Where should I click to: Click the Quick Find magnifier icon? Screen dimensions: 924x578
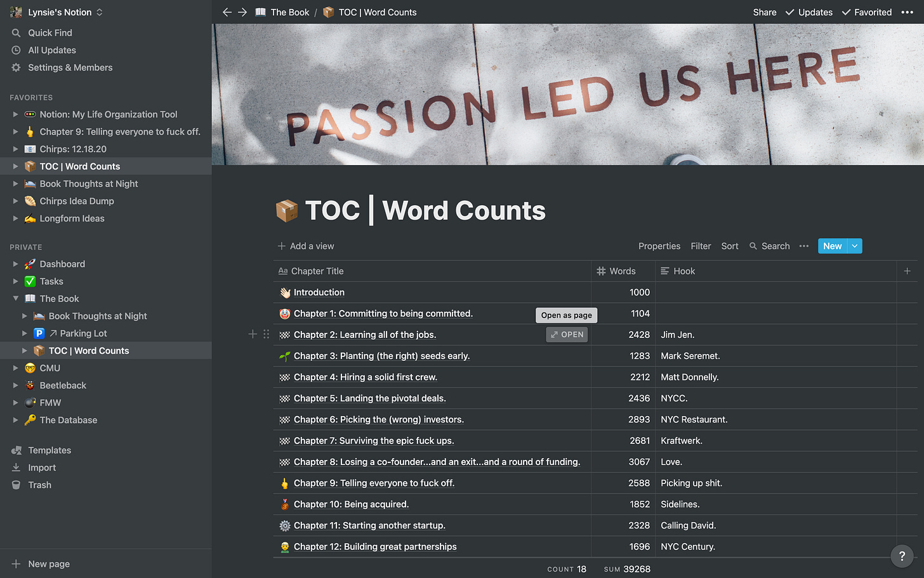tap(16, 33)
